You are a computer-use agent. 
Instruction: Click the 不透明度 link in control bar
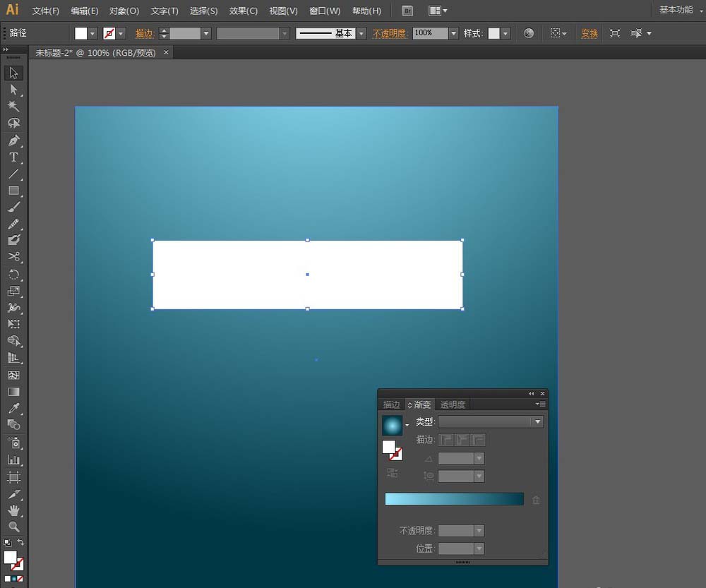389,33
